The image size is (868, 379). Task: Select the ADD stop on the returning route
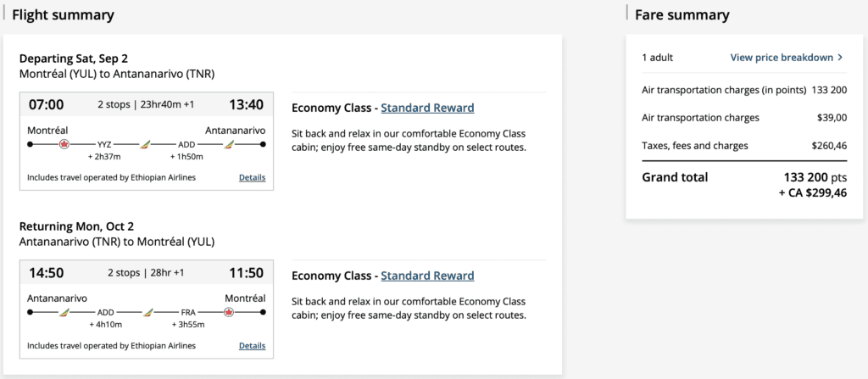pos(106,313)
